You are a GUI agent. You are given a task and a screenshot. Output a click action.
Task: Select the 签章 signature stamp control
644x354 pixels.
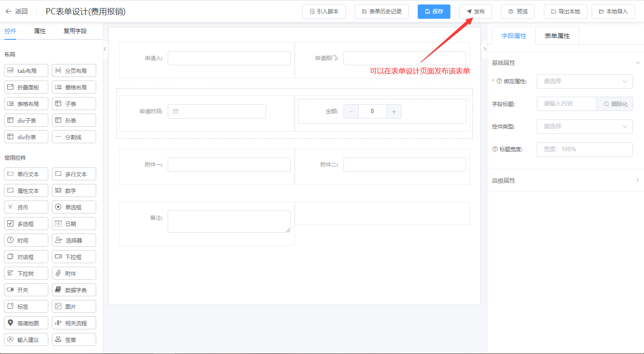74,340
